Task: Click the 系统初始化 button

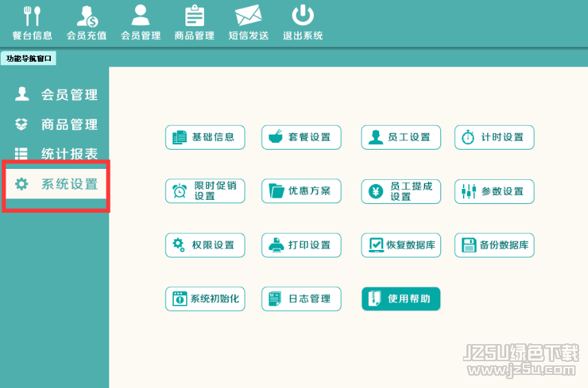Action: point(205,299)
